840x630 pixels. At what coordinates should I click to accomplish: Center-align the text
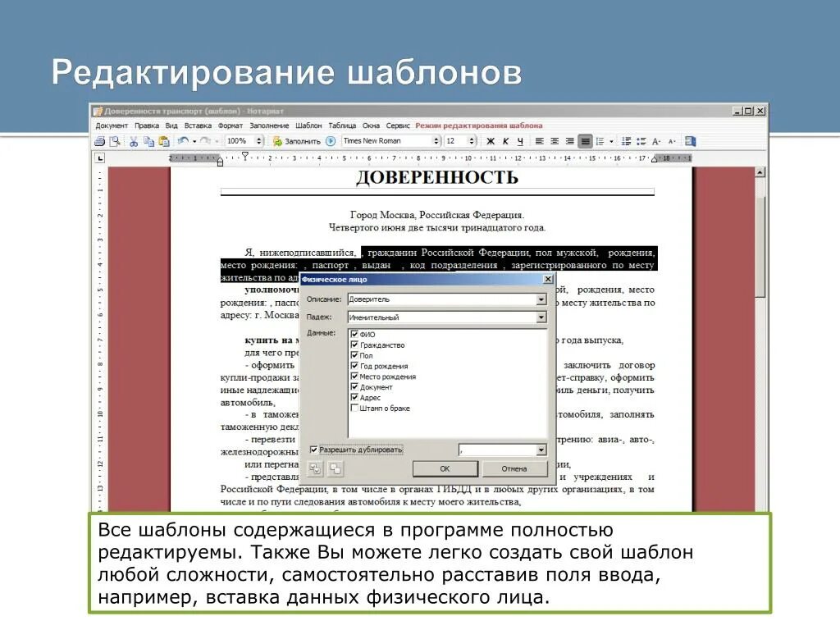point(555,141)
